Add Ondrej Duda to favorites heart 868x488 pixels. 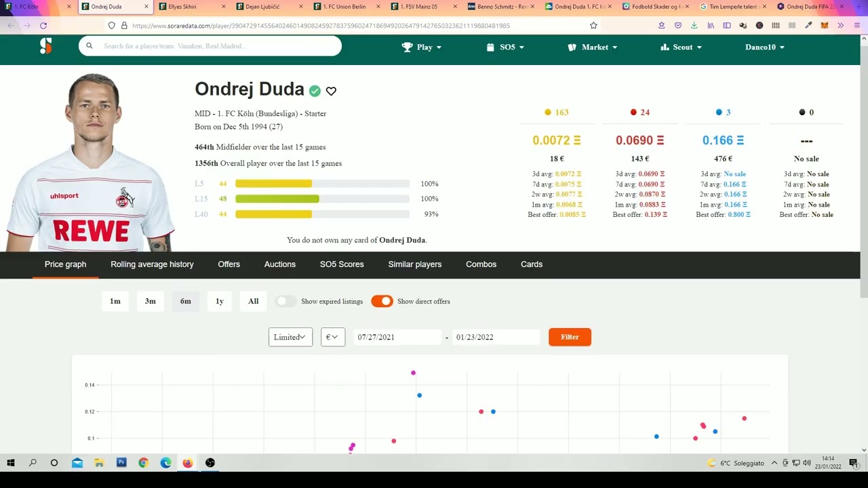(x=331, y=91)
